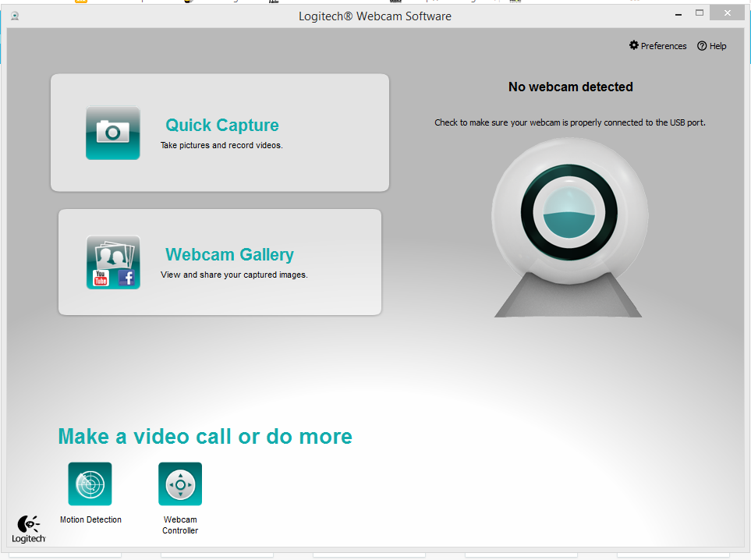Open the Webcam Gallery photos icon
Viewport: 751px width, 560px height.
tap(113, 262)
